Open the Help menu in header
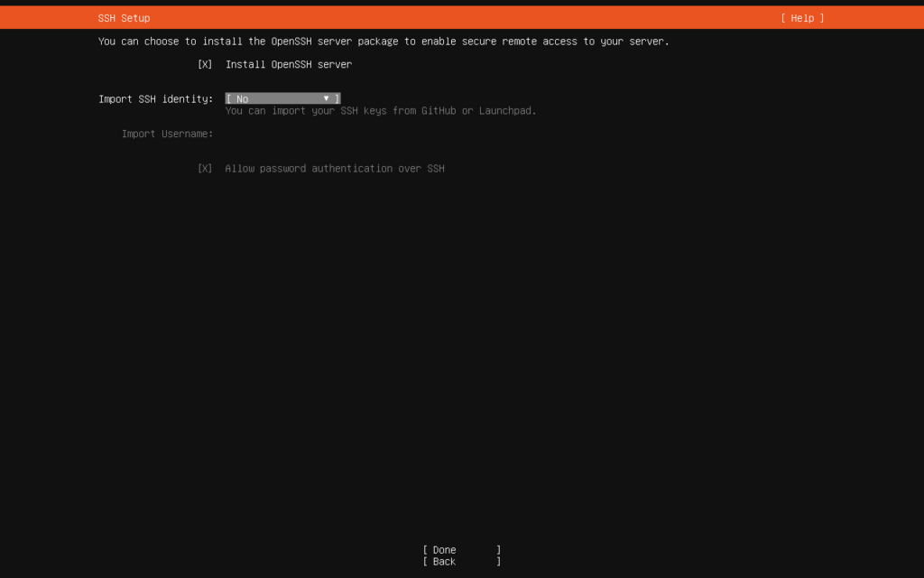The width and height of the screenshot is (924, 578). pos(802,18)
